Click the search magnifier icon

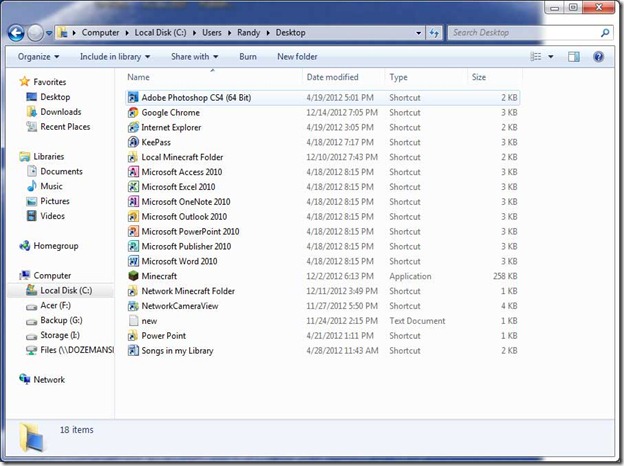pos(605,33)
